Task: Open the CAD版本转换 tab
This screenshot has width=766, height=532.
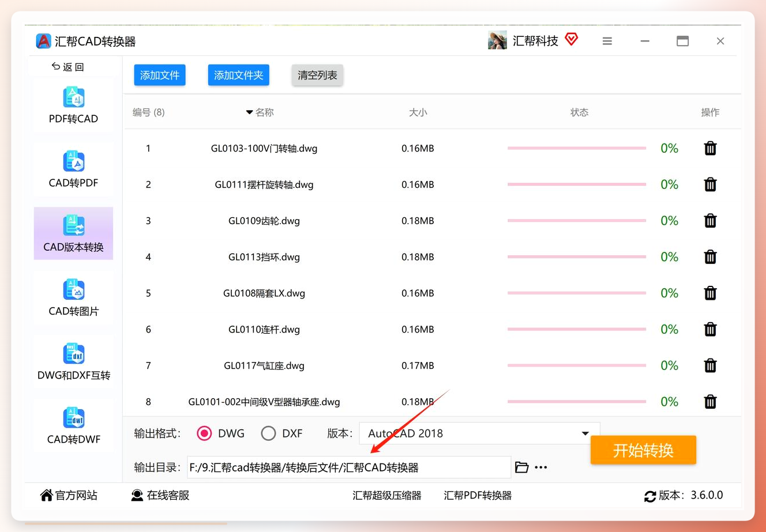Action: pos(73,233)
